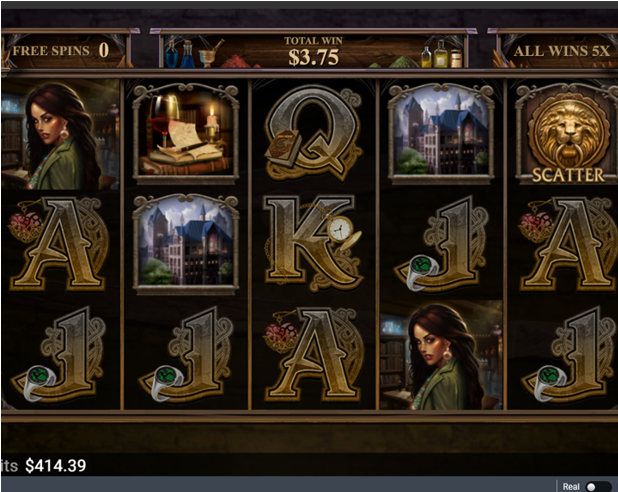Click the J ring symbol on the fourth reel

click(441, 244)
